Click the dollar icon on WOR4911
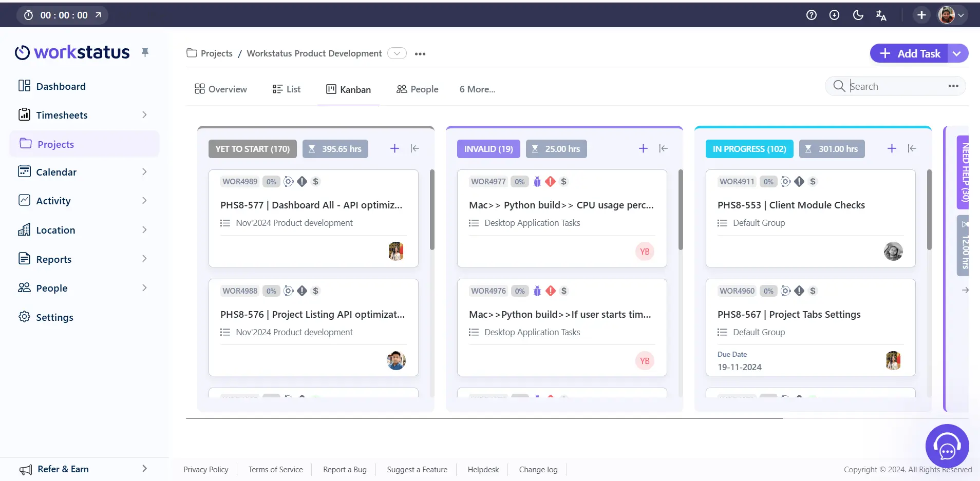Image resolution: width=980 pixels, height=481 pixels. click(x=813, y=181)
